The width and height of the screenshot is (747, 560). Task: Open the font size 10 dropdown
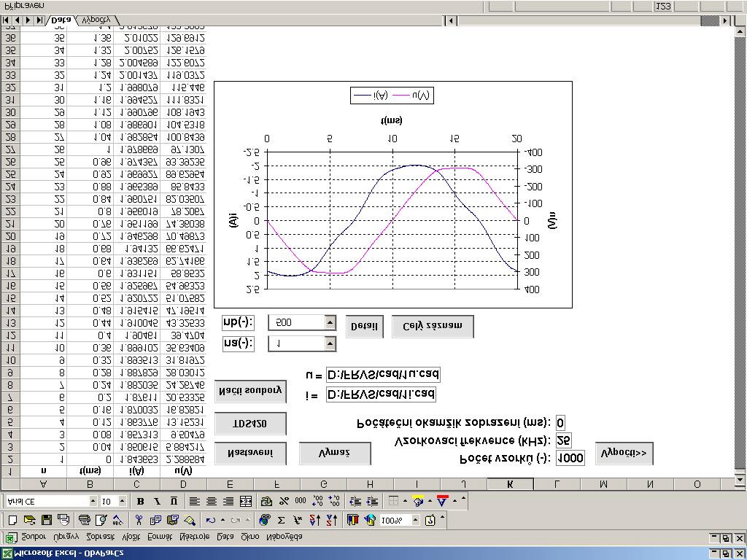(122, 501)
